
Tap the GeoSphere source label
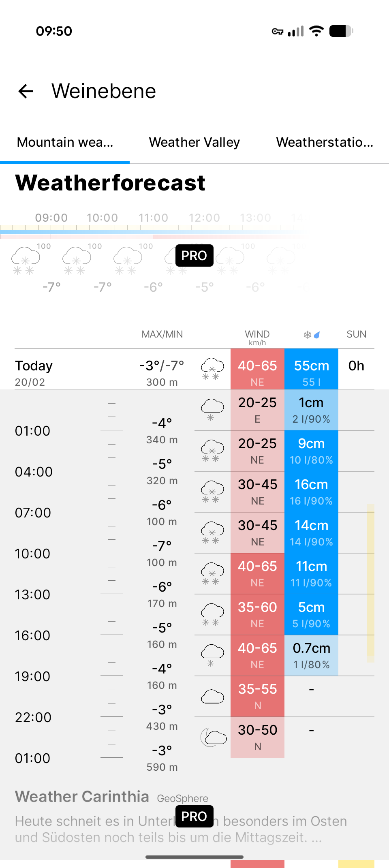coord(182,798)
